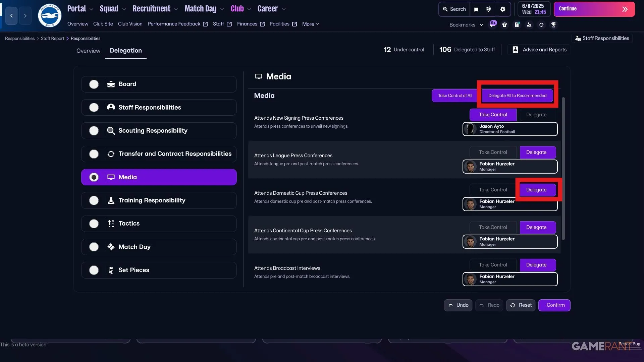Click the transfer sync icon

(x=541, y=25)
